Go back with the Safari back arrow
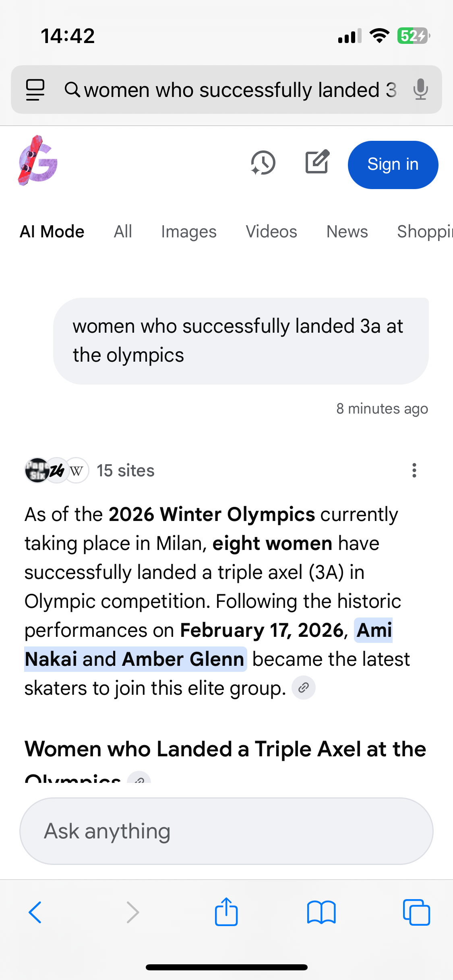The height and width of the screenshot is (980, 453). pos(35,912)
